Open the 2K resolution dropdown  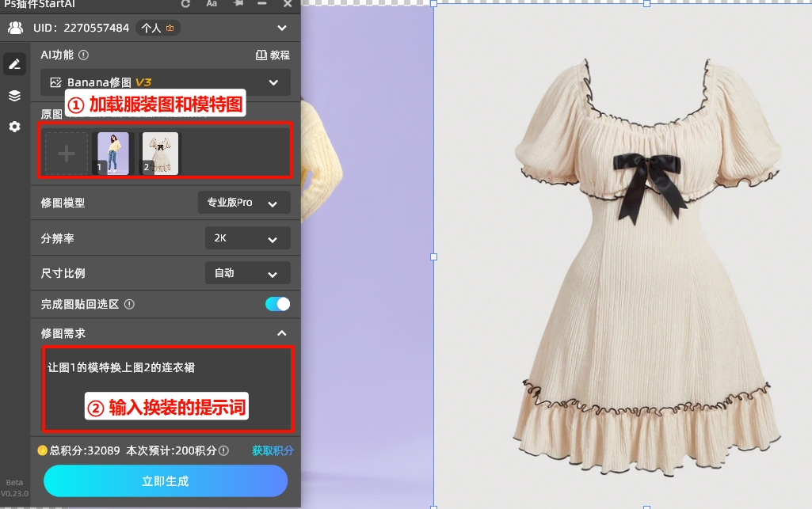point(246,237)
